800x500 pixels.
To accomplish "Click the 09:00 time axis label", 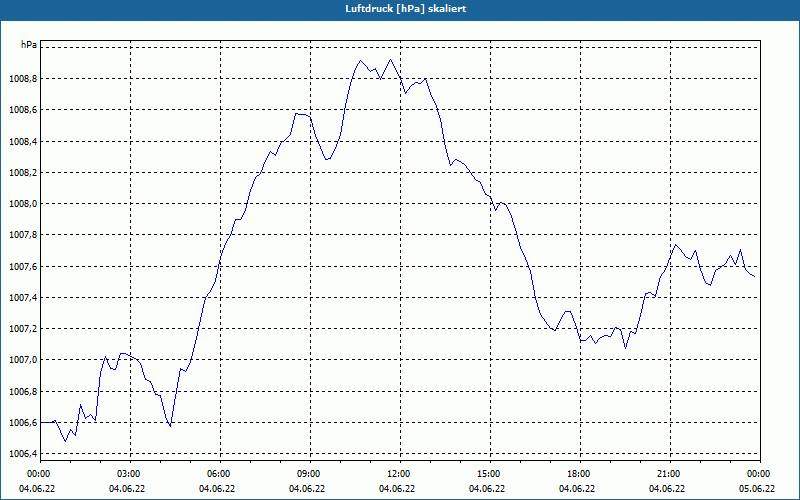I will 310,474.
